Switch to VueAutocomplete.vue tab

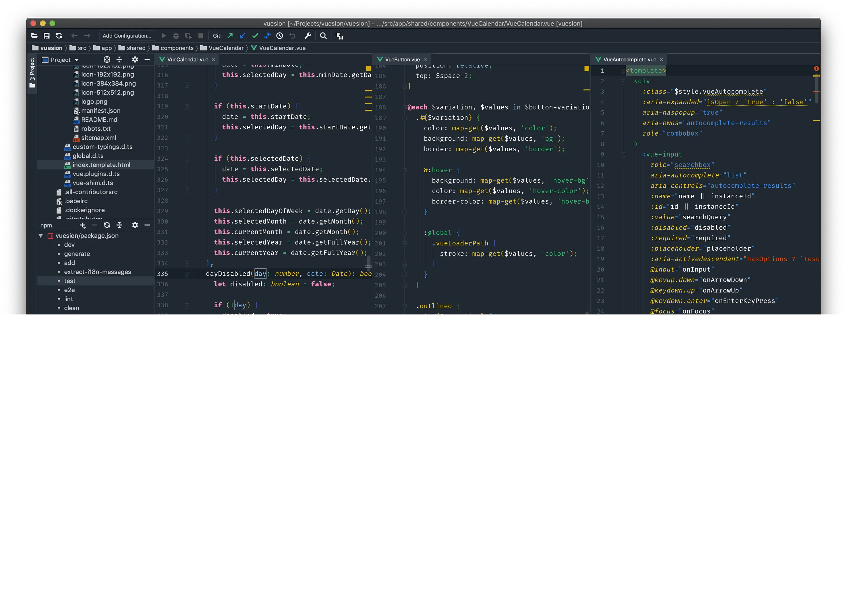point(629,59)
